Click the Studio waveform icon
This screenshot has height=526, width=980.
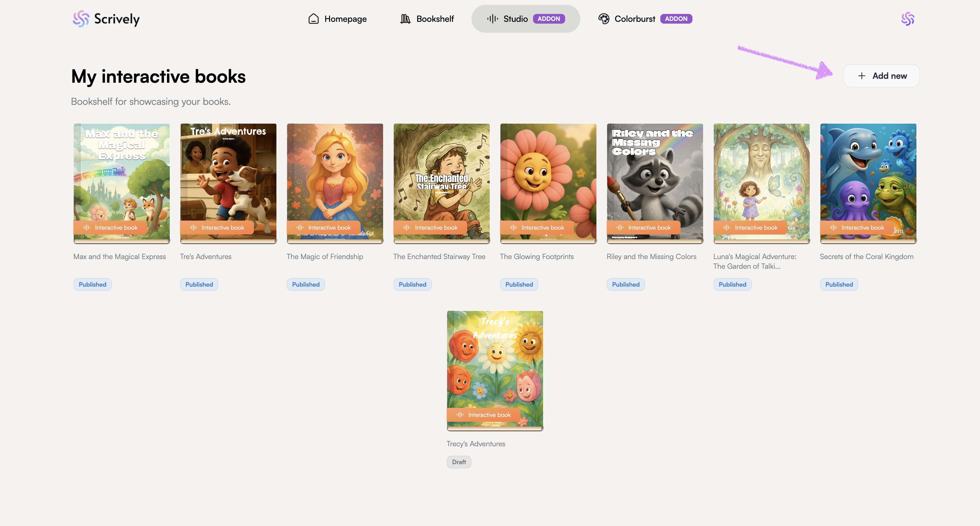click(x=493, y=19)
